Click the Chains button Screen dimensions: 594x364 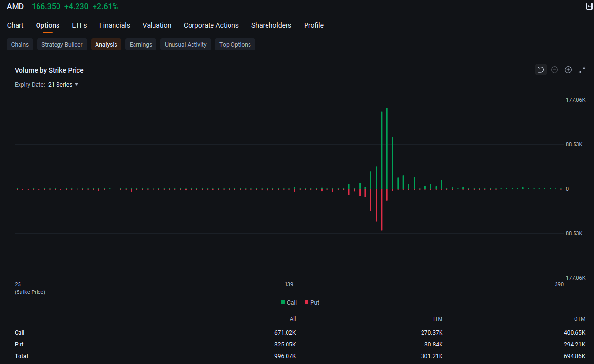coord(20,44)
